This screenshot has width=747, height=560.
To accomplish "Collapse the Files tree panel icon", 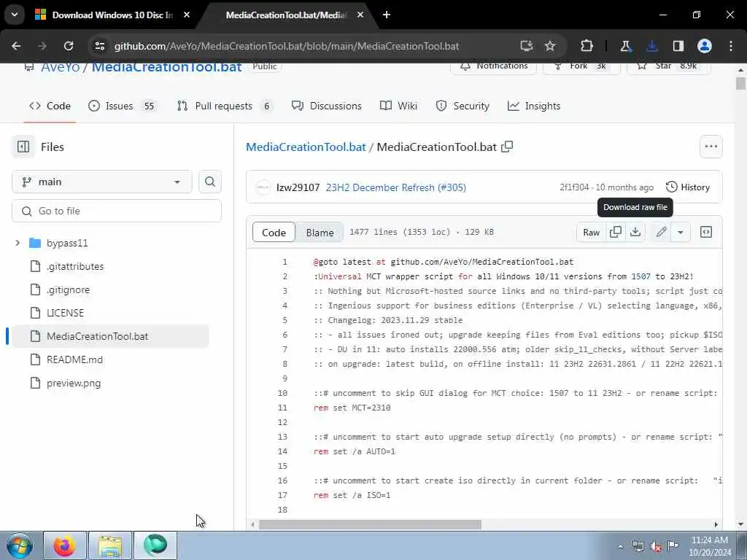I will click(x=23, y=147).
